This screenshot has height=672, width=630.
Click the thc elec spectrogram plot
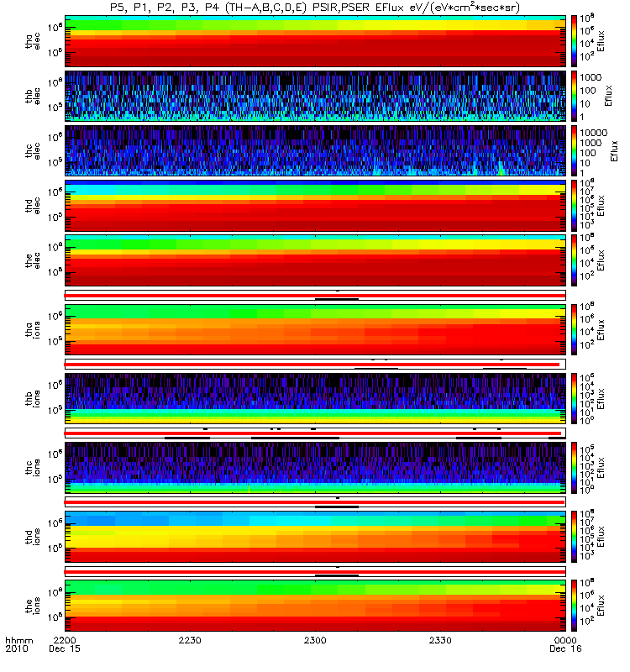coord(316,151)
